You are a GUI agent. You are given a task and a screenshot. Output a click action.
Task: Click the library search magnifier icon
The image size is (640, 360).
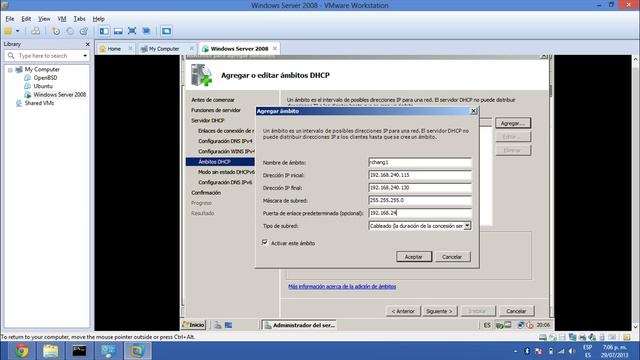point(11,56)
